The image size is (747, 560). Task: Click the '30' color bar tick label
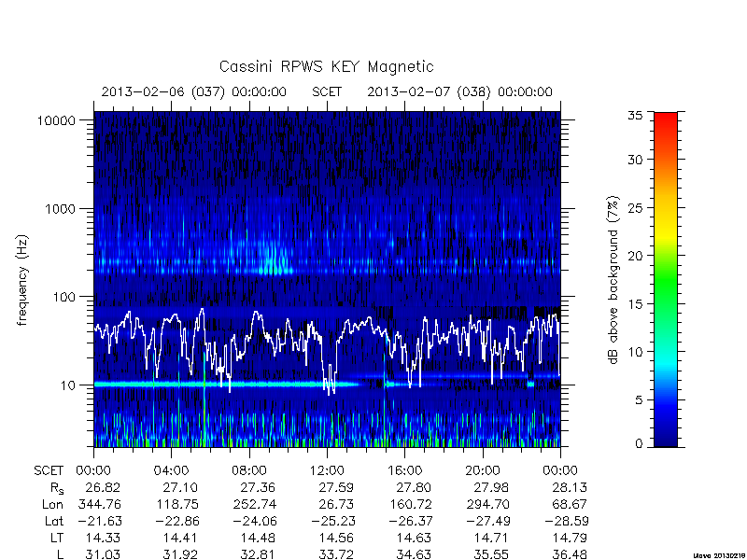pyautogui.click(x=635, y=160)
